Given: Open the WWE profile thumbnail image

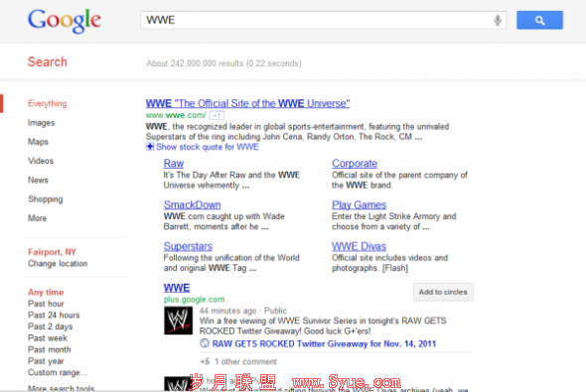Looking at the screenshot, I should tap(178, 321).
